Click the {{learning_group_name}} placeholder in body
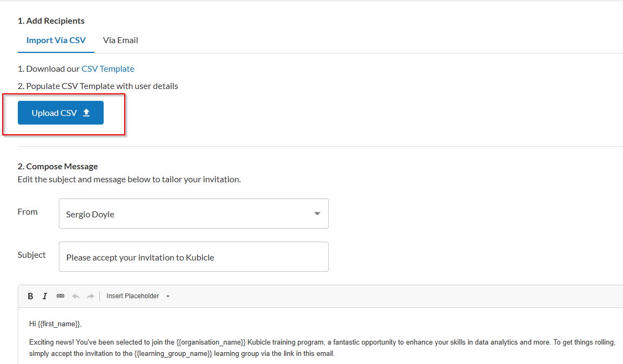Image resolution: width=623 pixels, height=364 pixels. 173,354
